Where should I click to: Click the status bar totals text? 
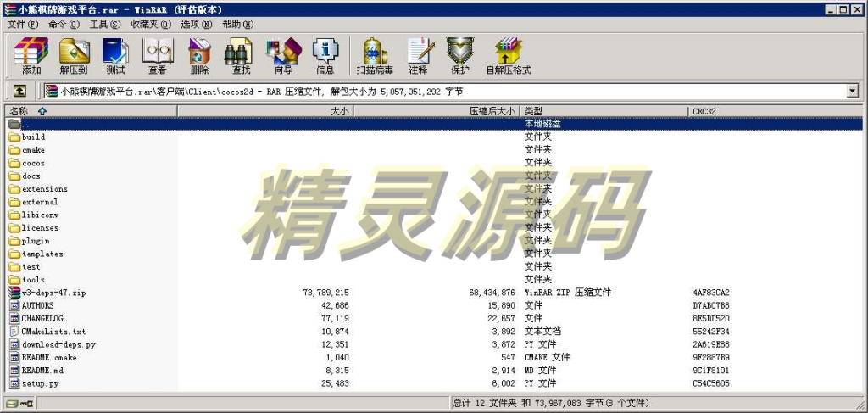click(551, 403)
